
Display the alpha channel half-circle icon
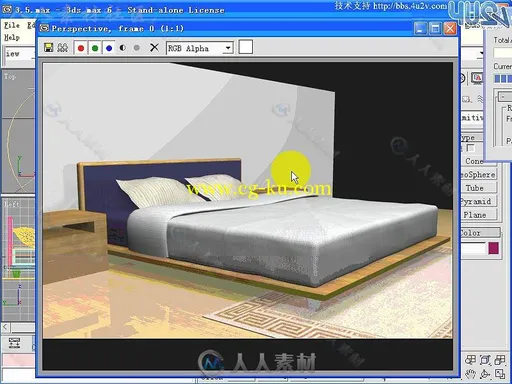pyautogui.click(x=123, y=48)
